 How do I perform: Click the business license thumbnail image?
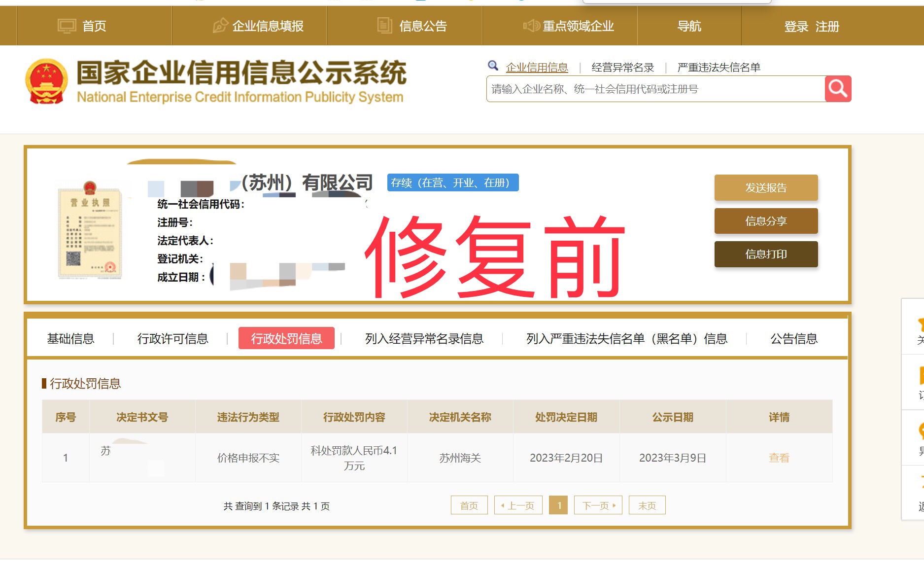(91, 232)
